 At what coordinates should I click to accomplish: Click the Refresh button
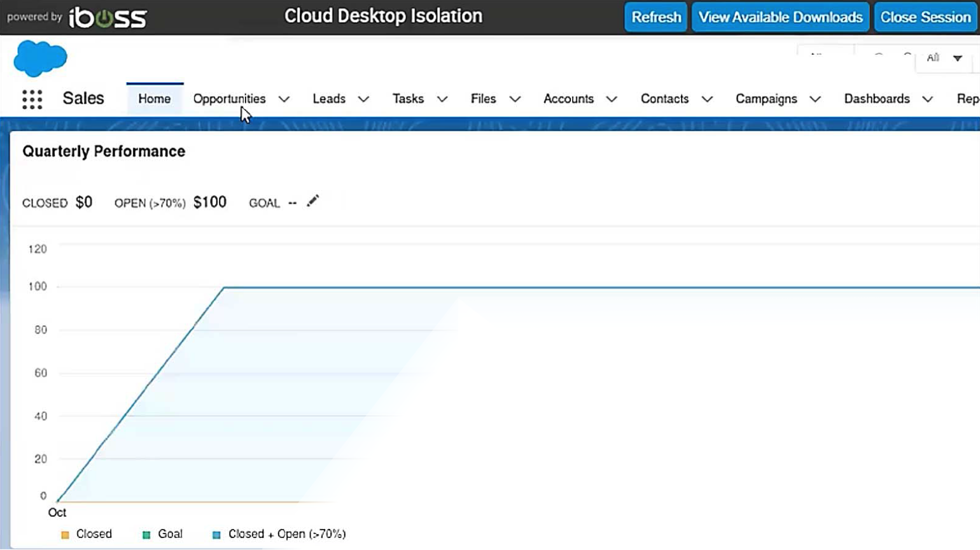point(656,17)
